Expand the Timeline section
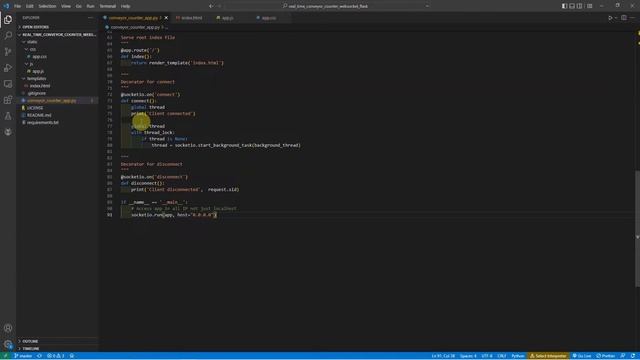The width and height of the screenshot is (640, 360). (58, 349)
